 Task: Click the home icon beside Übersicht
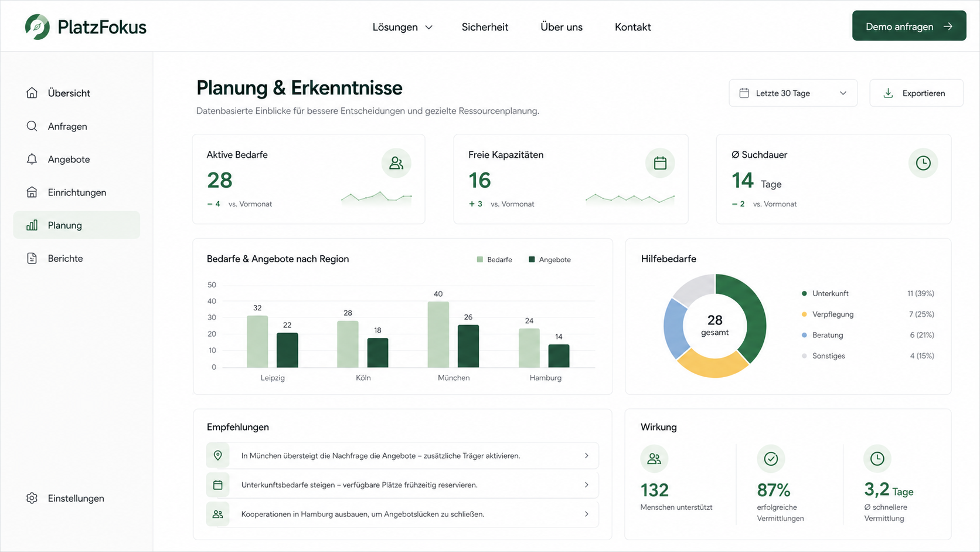tap(32, 93)
